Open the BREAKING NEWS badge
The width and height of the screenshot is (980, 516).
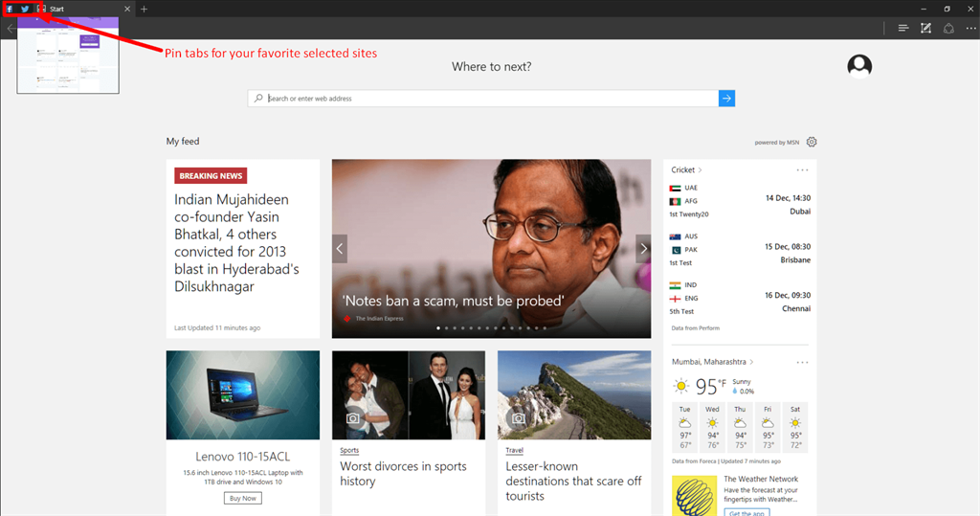[x=211, y=176]
